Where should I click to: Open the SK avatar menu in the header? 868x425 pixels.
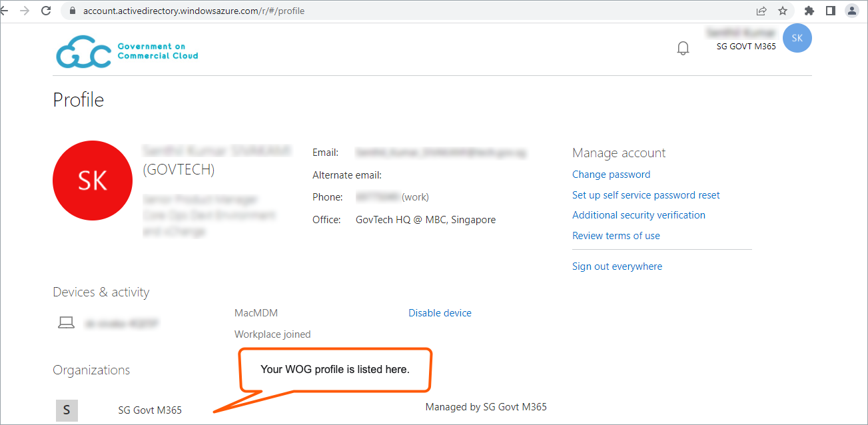click(797, 38)
